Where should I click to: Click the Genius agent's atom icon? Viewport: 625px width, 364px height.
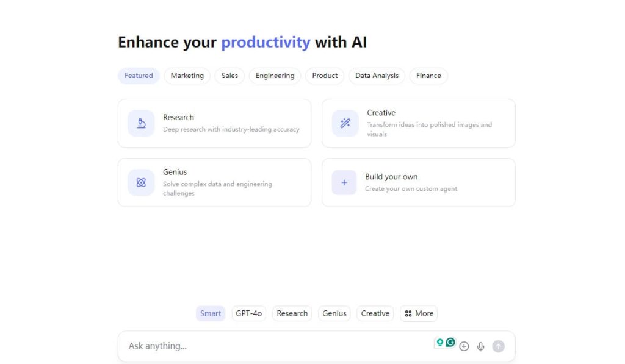tap(140, 182)
